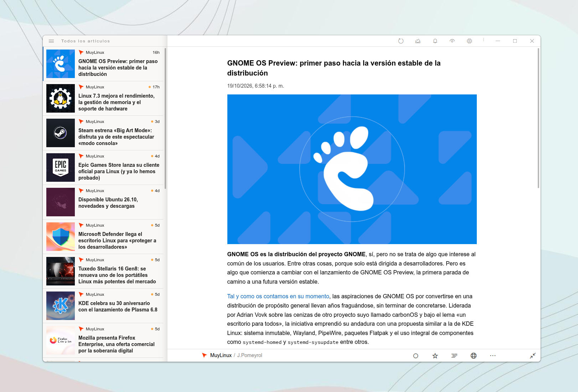578x392 pixels.
Task: Click the GNOME foot logo article image
Action: click(x=352, y=169)
